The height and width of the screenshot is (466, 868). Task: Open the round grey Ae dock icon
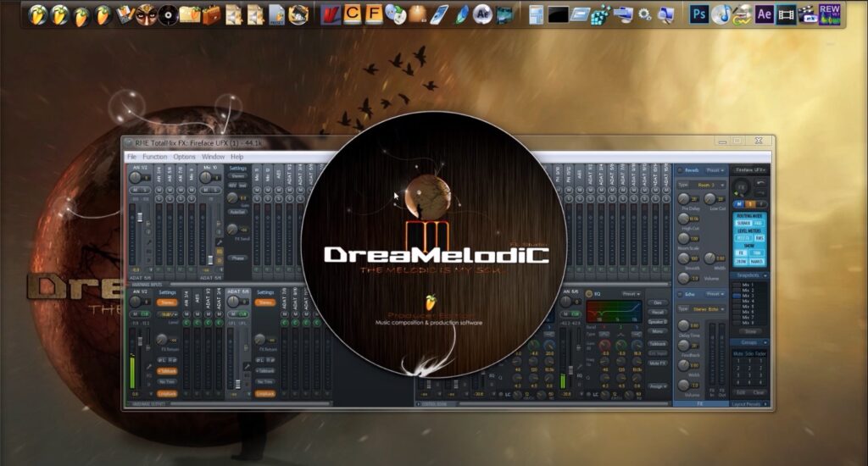482,15
